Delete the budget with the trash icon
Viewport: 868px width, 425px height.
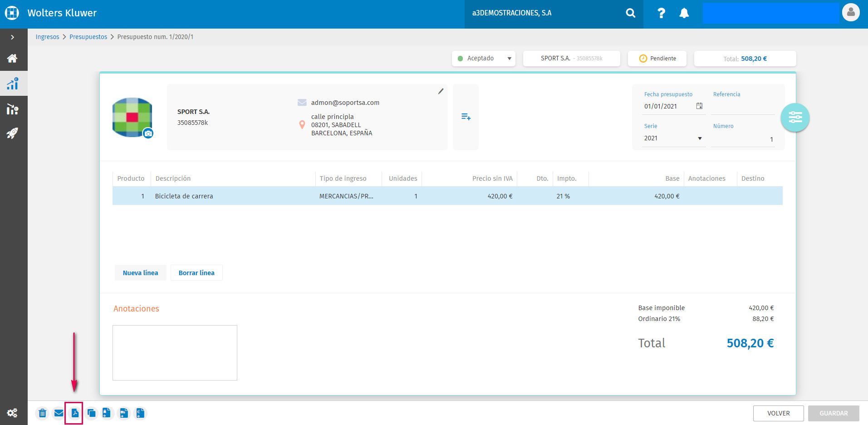(42, 413)
